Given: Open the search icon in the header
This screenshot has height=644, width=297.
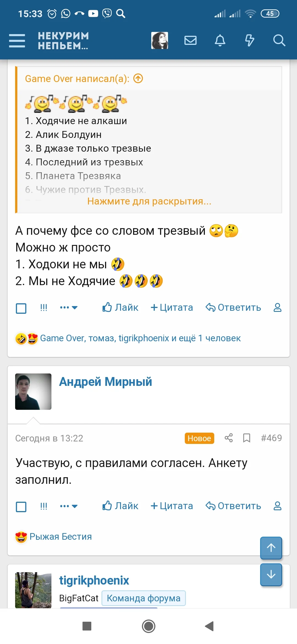Looking at the screenshot, I should click(279, 40).
